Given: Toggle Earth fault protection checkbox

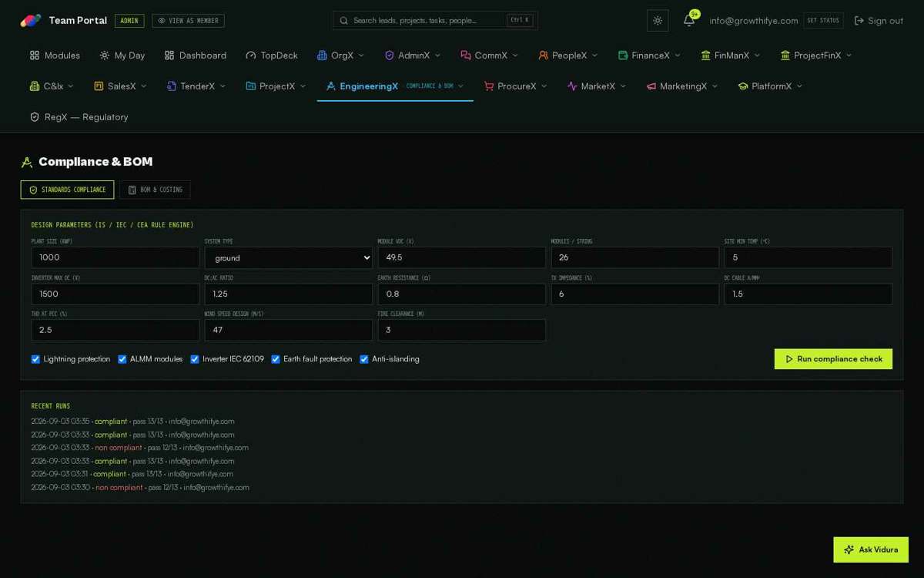Looking at the screenshot, I should coord(276,359).
